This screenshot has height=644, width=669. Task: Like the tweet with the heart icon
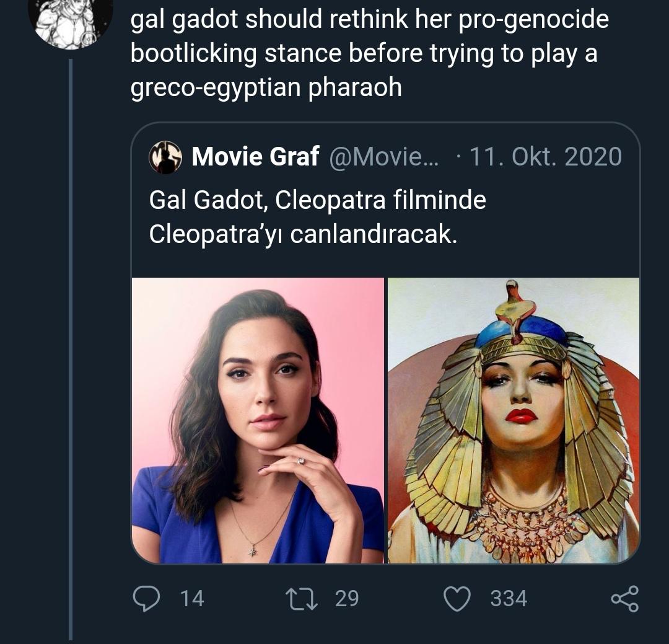(x=457, y=598)
